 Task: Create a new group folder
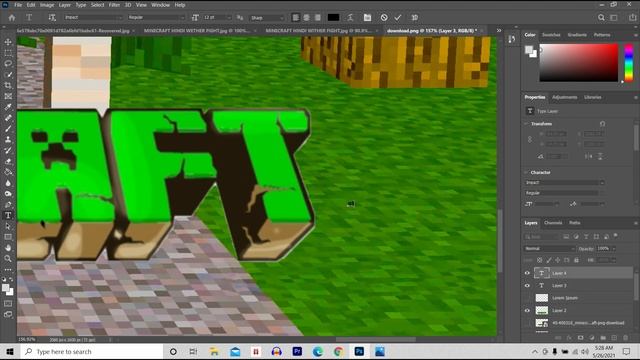603,338
